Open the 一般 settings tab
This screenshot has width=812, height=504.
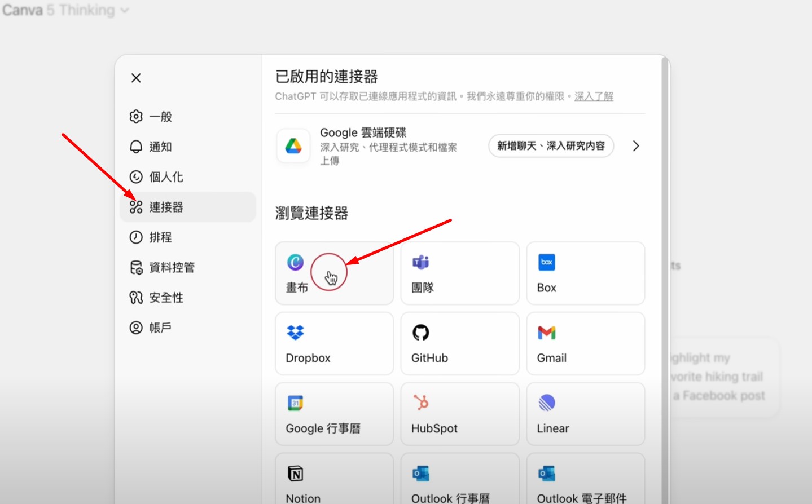pos(187,117)
